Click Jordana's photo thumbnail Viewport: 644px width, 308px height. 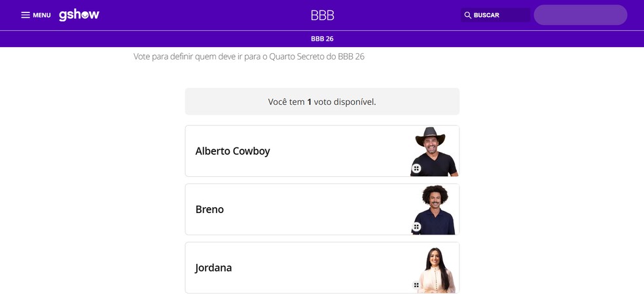(436, 267)
